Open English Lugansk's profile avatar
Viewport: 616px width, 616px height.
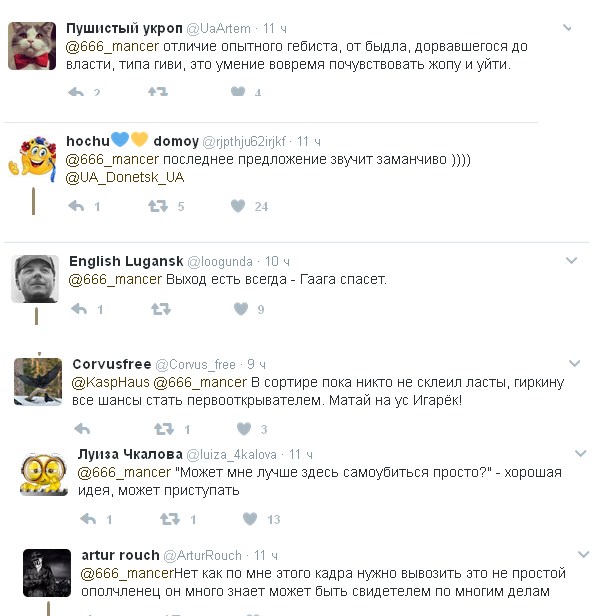35,278
